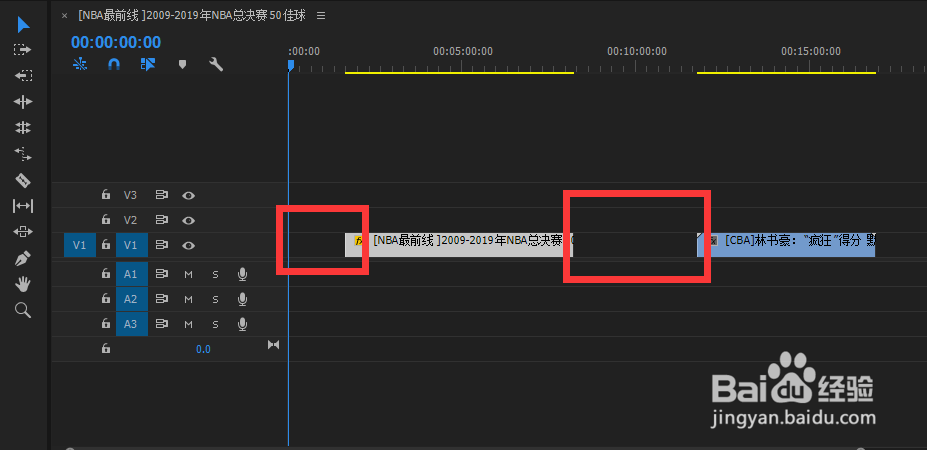The image size is (927, 450).
Task: Solo track A2
Action: click(215, 300)
